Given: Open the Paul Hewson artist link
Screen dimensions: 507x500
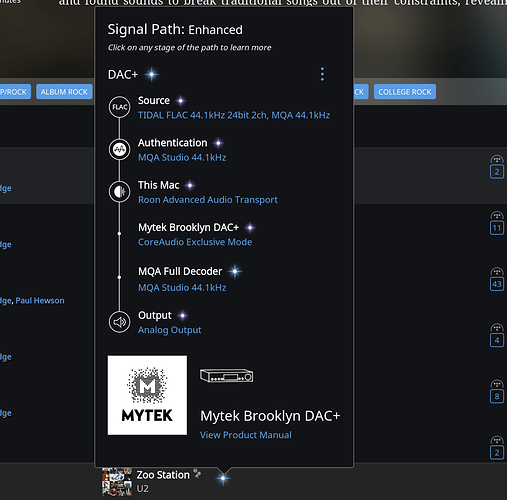Looking at the screenshot, I should coord(40,301).
